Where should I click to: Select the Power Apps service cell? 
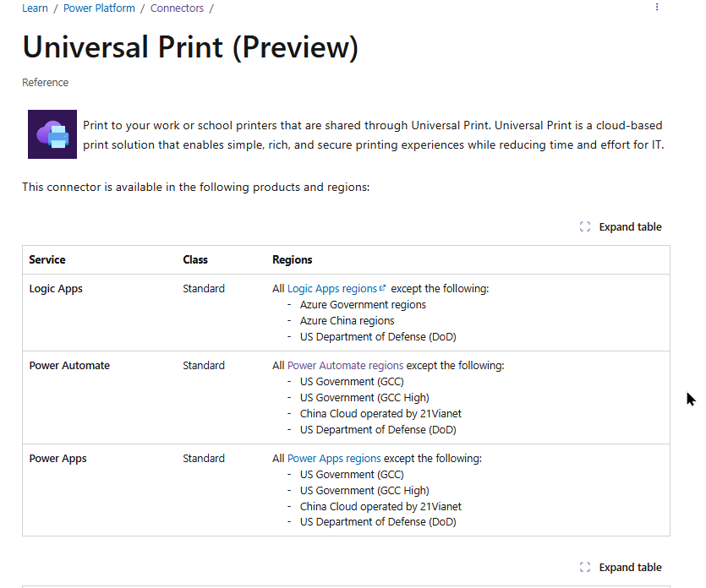pos(58,458)
